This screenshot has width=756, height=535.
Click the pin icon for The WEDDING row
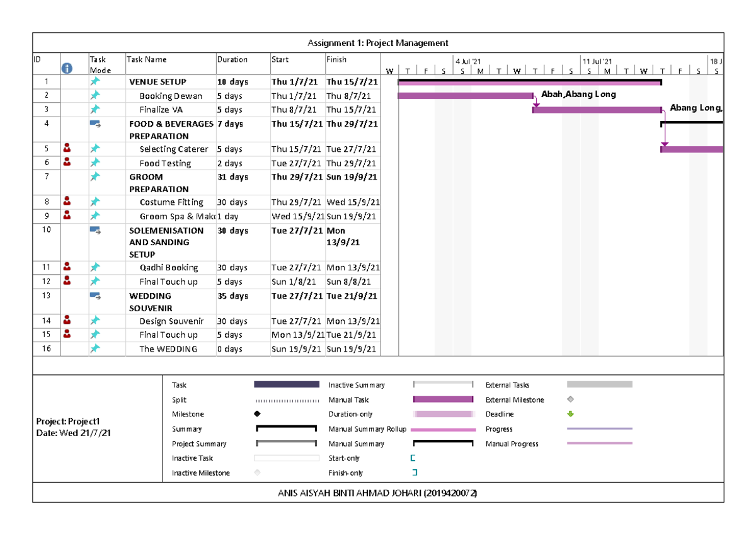tap(94, 348)
